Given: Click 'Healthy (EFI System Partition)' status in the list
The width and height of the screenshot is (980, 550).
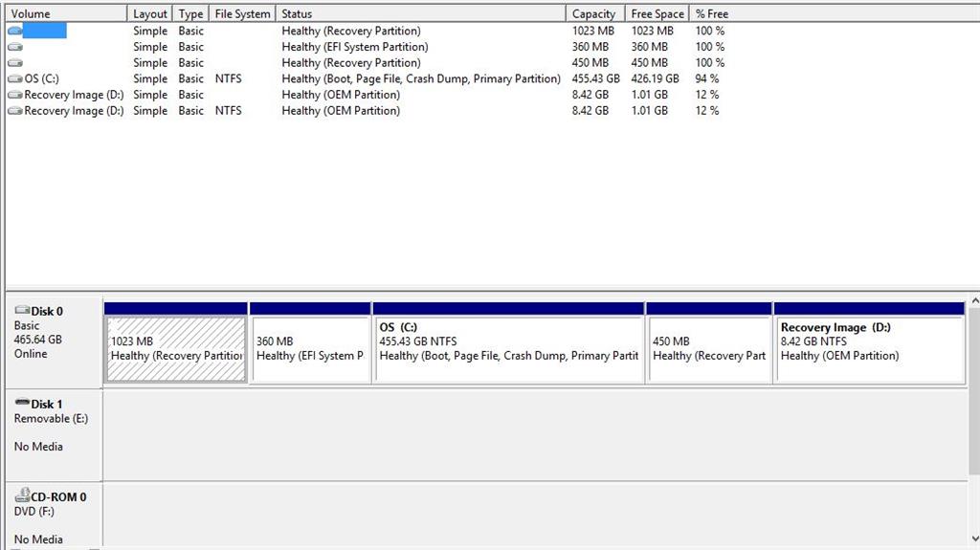Looking at the screenshot, I should click(355, 47).
